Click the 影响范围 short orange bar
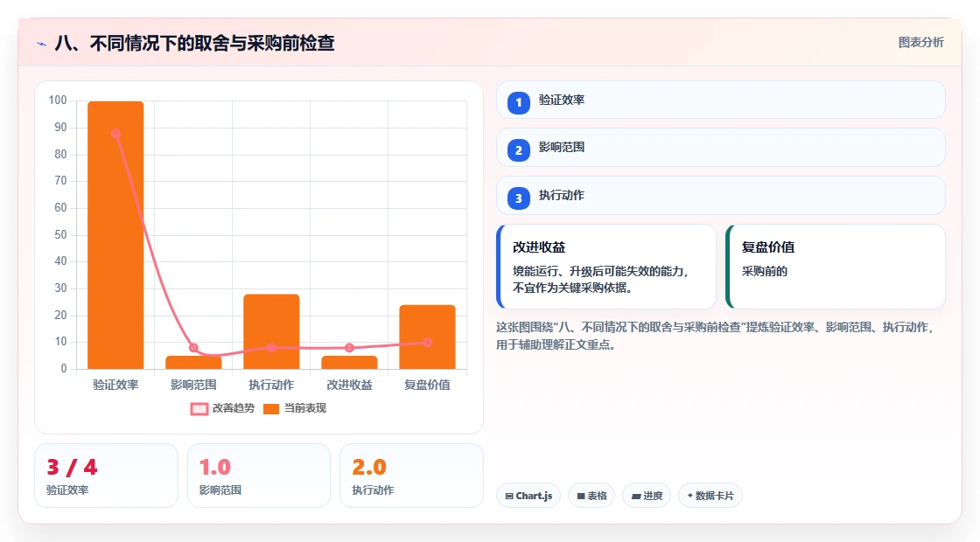This screenshot has height=542, width=980. tap(193, 363)
